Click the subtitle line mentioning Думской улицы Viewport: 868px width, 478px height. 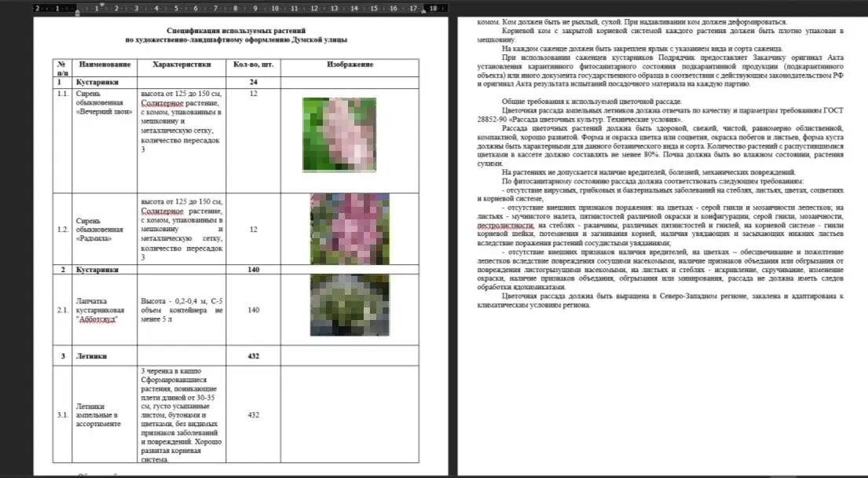click(x=236, y=40)
